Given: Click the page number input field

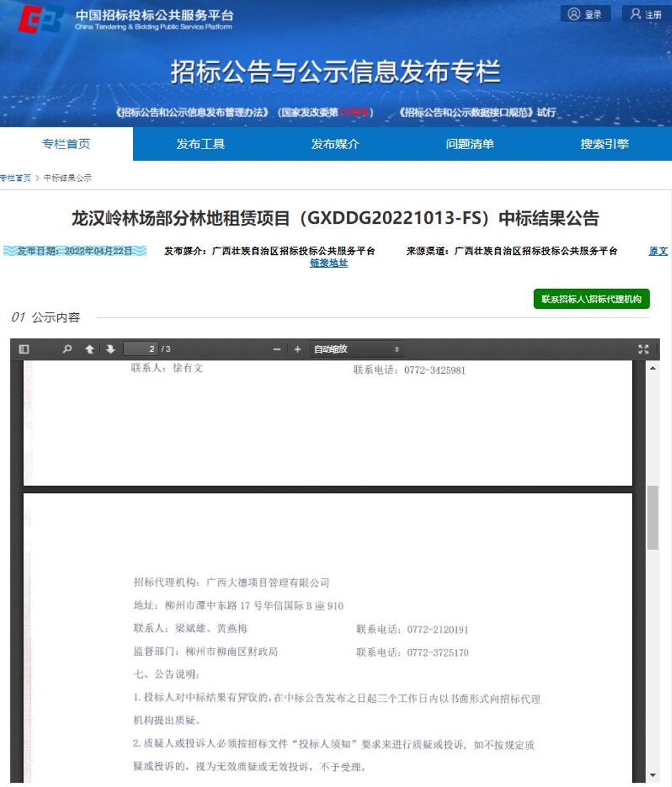Looking at the screenshot, I should click(141, 349).
